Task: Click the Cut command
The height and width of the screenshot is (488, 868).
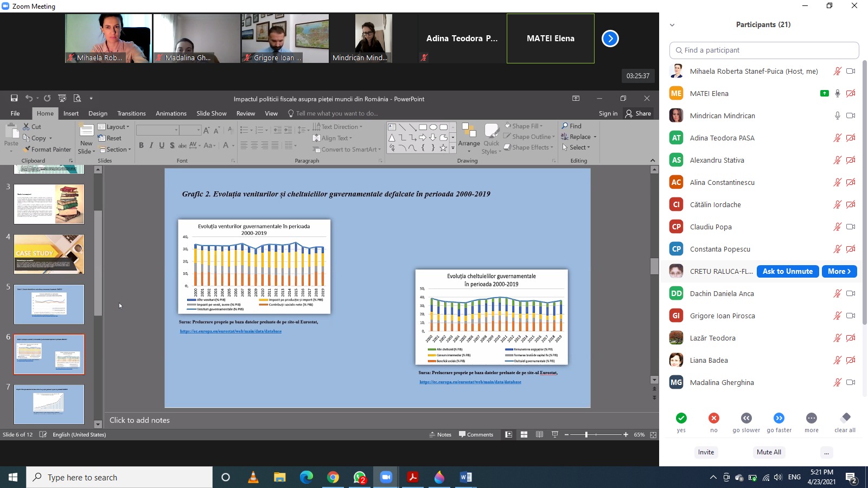Action: point(32,126)
